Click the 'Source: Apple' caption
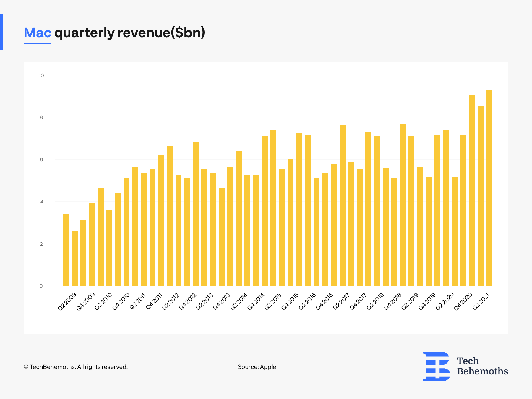 257,367
